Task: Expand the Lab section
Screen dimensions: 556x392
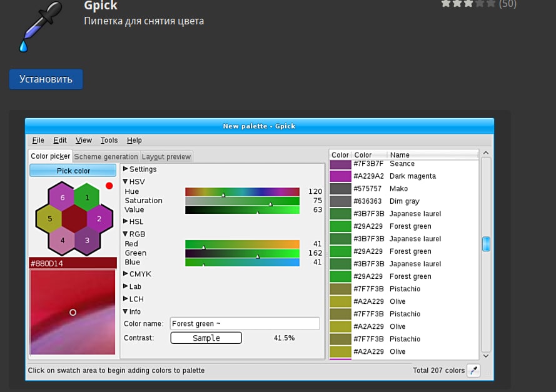Action: [132, 286]
